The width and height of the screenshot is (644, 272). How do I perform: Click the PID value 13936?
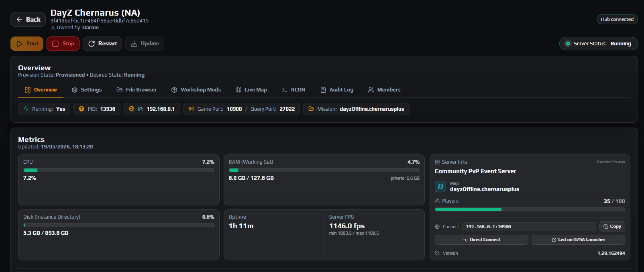click(x=108, y=109)
